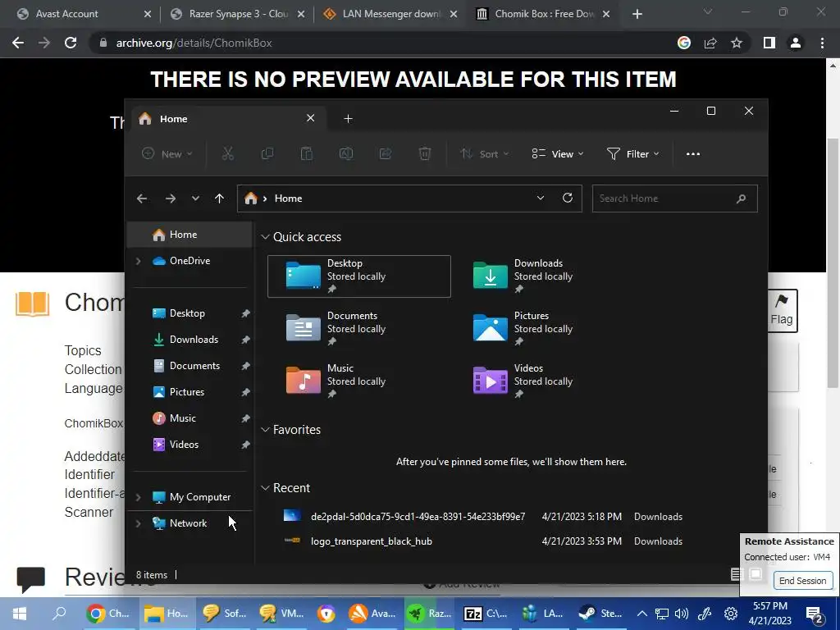
Task: Select the Chomik Box browser tab
Action: pos(544,14)
